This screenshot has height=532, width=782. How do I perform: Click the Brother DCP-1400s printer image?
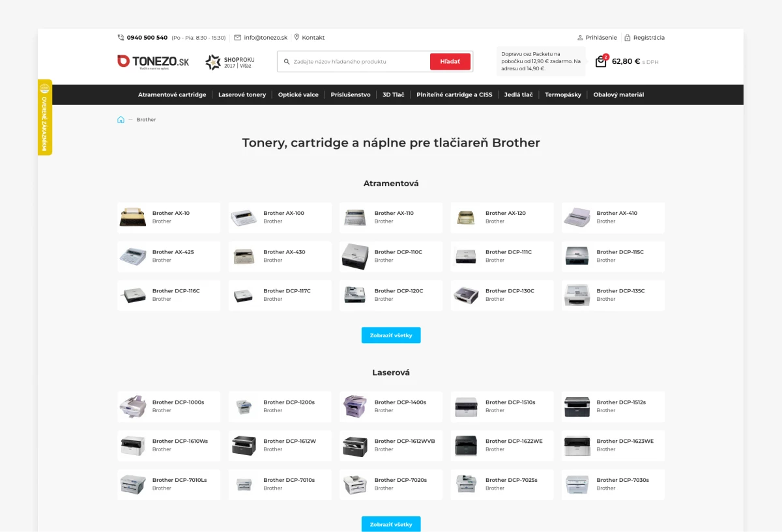(355, 406)
